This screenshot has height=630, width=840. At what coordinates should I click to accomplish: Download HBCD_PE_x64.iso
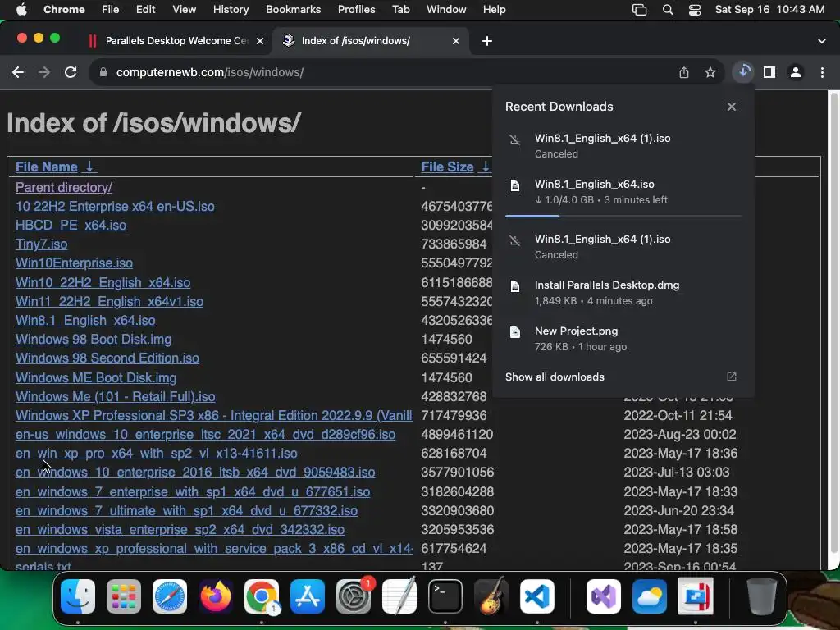pos(71,225)
